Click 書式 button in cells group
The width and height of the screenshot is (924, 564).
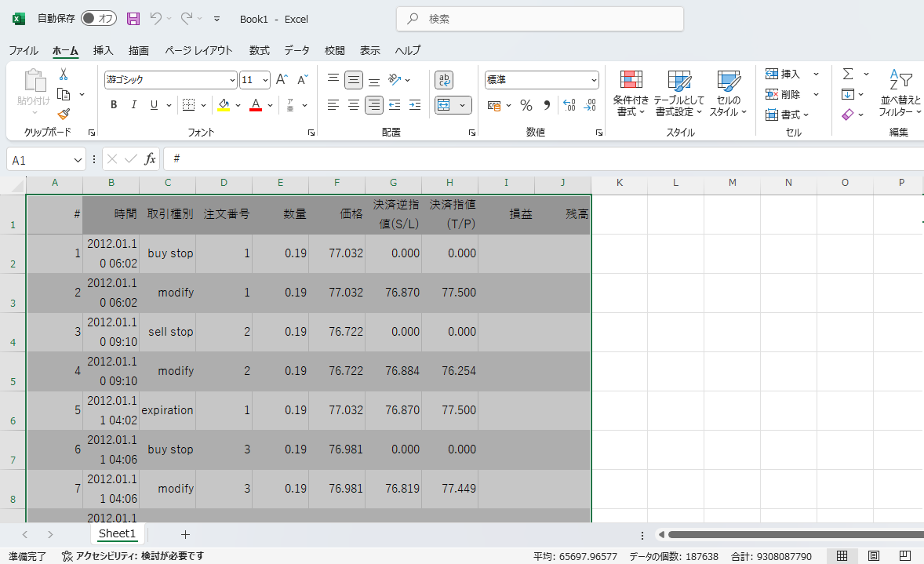tap(787, 115)
